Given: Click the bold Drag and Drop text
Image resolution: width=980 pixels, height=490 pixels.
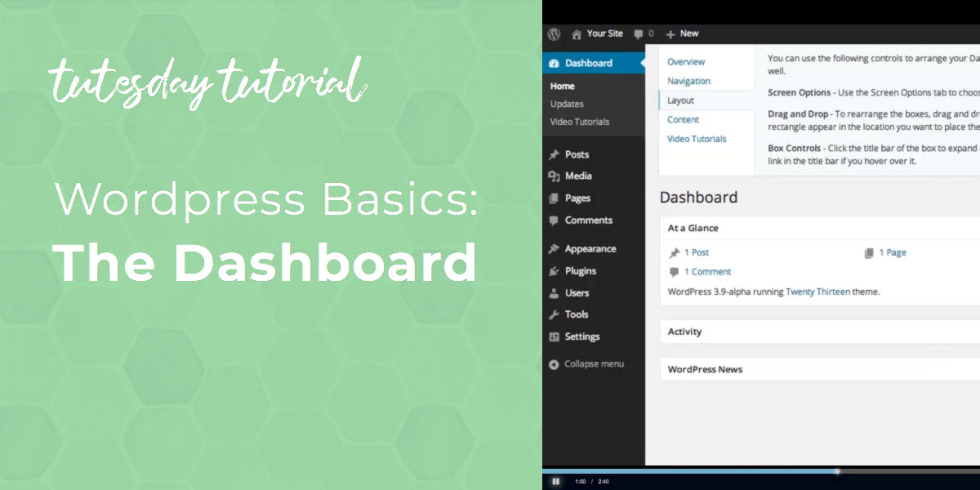Looking at the screenshot, I should (x=796, y=113).
